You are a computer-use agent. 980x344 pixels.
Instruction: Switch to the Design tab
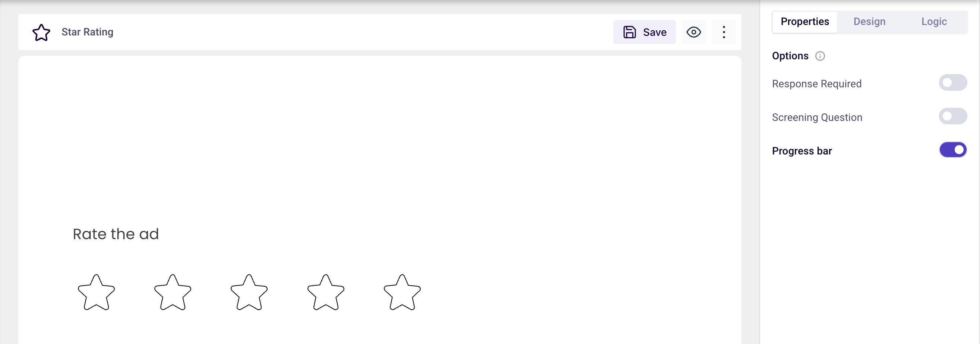pyautogui.click(x=869, y=22)
